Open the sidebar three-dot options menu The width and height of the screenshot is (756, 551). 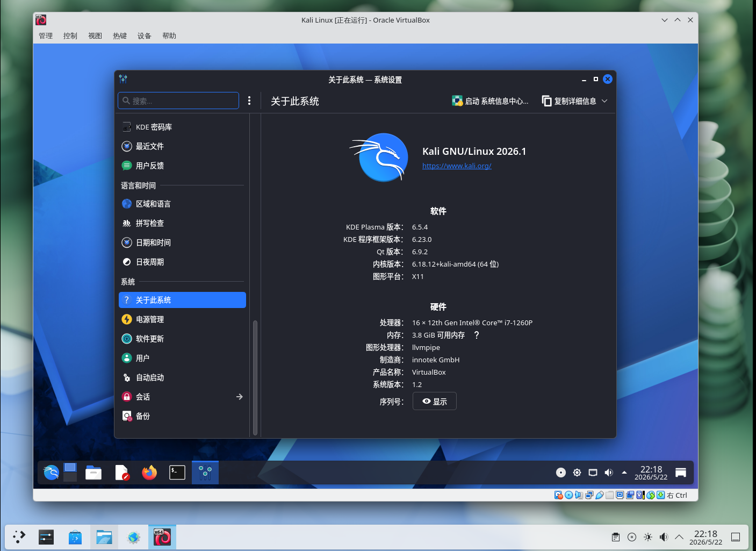click(249, 101)
